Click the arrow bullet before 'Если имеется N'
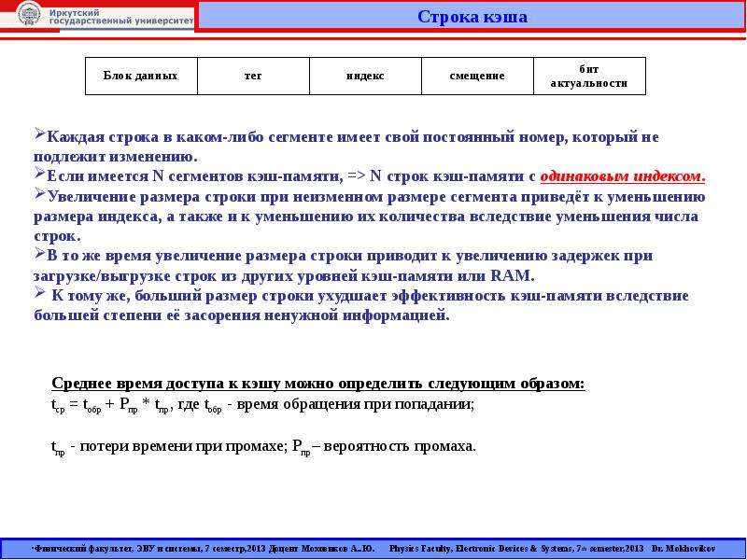 click(x=39, y=174)
